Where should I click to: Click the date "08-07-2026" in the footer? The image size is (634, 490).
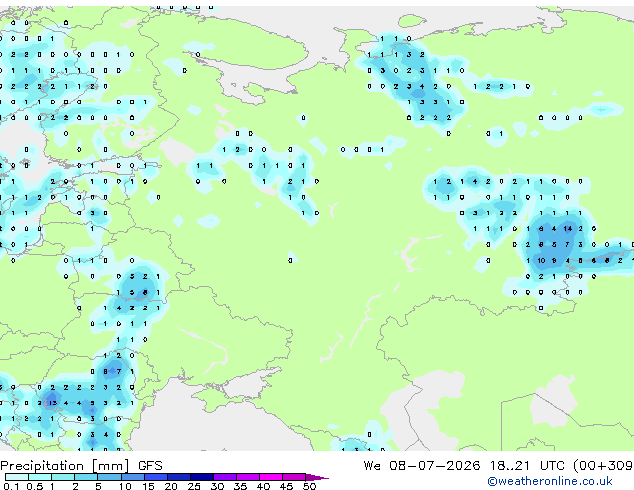435,466
